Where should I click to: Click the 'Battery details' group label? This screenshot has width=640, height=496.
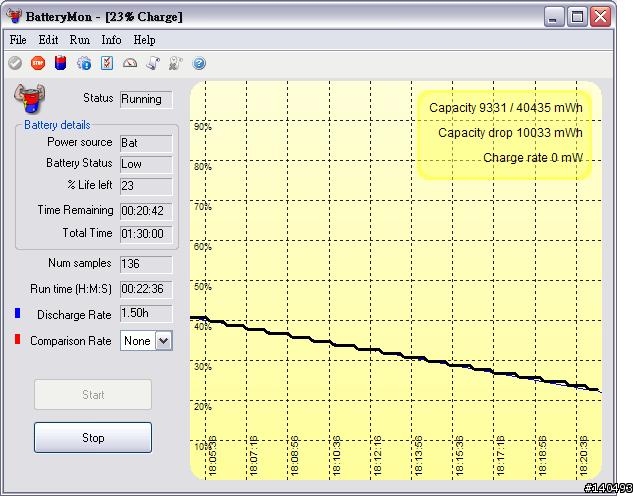click(57, 125)
